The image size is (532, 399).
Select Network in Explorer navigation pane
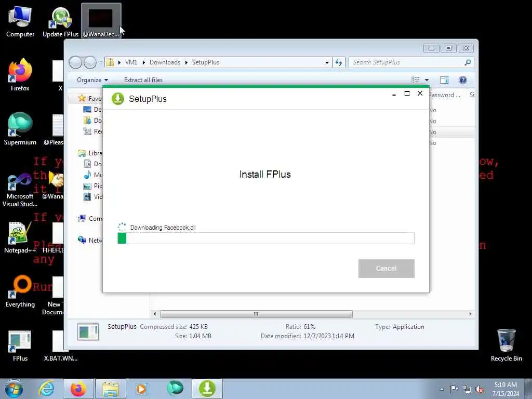[90, 240]
